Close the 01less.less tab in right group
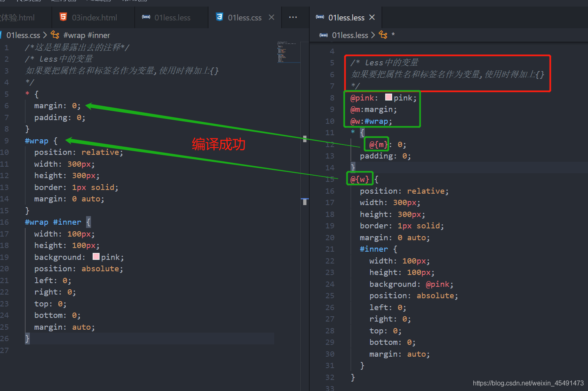 [372, 17]
